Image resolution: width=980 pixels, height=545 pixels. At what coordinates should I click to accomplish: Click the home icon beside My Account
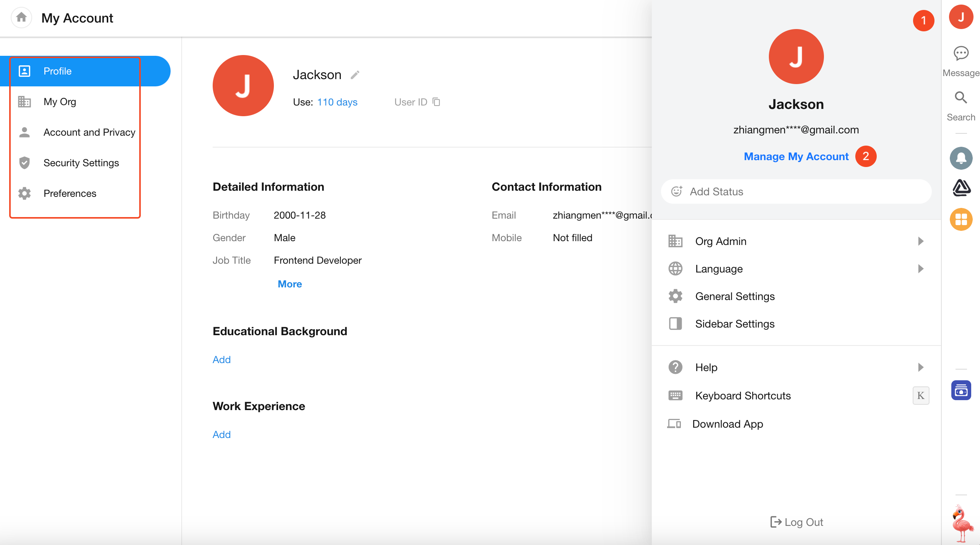tap(21, 18)
